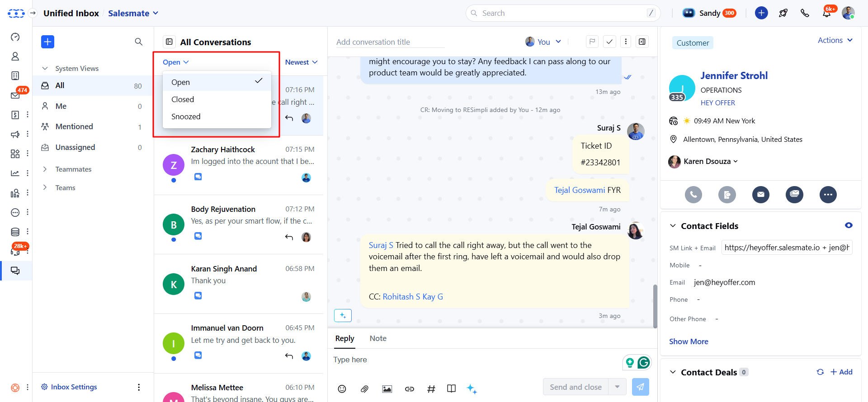
Task: Click Show More under Contact Fields
Action: pos(689,341)
